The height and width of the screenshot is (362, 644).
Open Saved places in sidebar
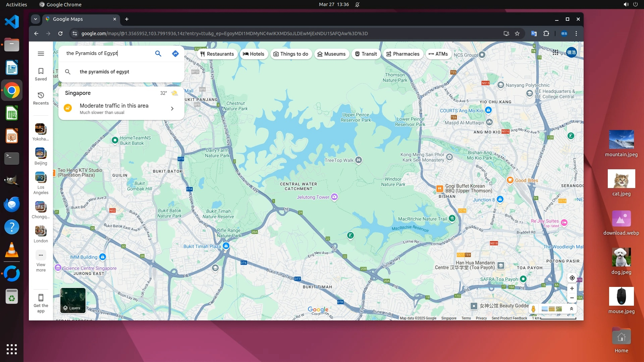coord(41,74)
